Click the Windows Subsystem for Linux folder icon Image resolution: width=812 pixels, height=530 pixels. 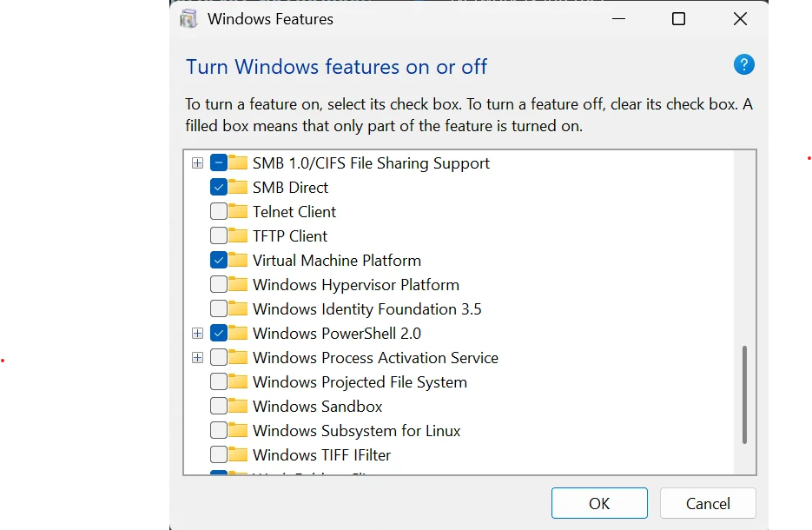click(238, 431)
